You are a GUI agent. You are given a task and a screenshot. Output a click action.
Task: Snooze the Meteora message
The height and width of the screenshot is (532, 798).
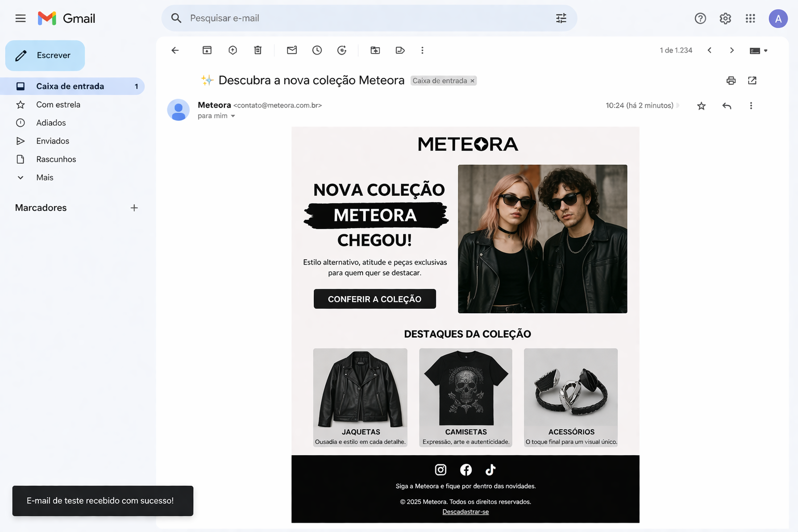[317, 50]
